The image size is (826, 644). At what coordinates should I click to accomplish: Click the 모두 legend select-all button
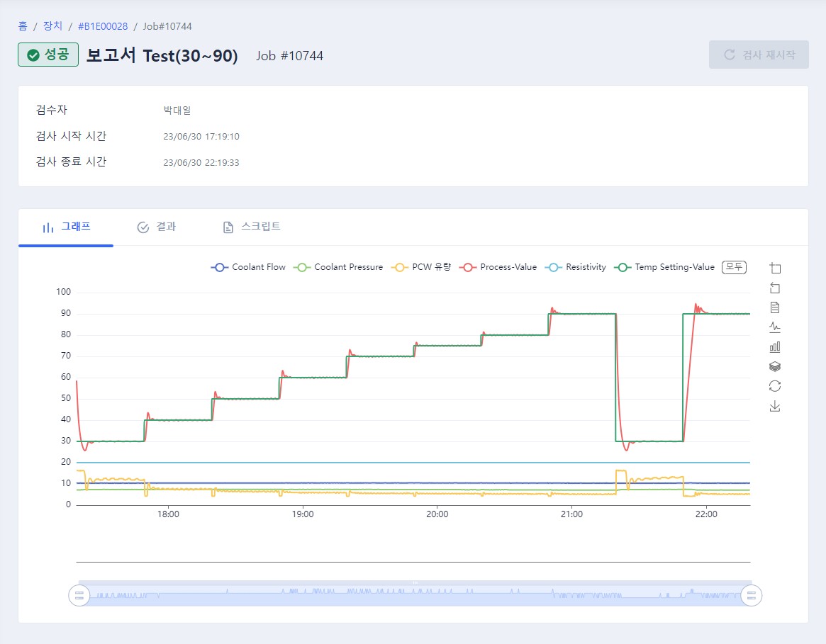tap(734, 267)
